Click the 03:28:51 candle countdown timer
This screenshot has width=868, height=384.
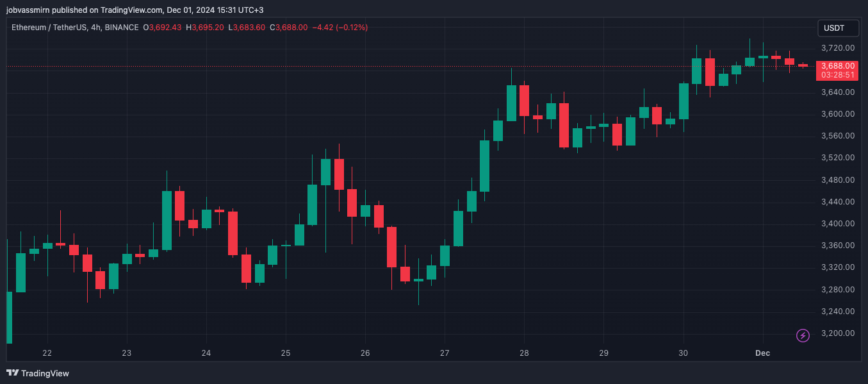(838, 75)
